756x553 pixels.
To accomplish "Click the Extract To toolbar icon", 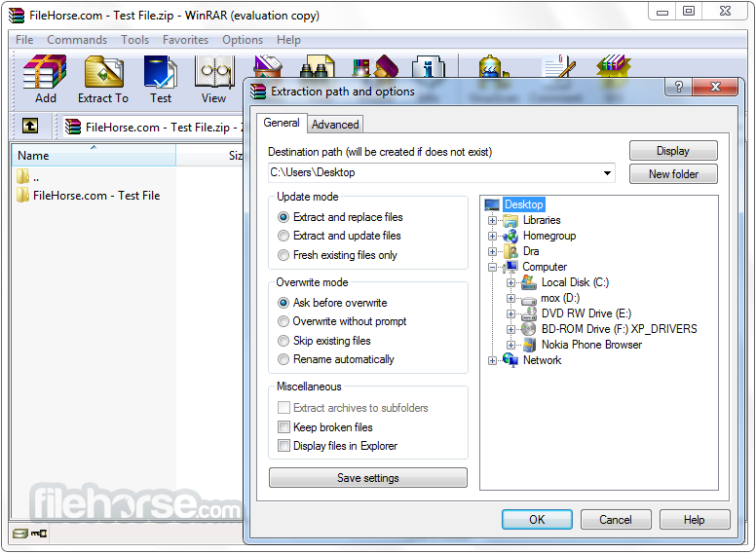I will pos(103,79).
